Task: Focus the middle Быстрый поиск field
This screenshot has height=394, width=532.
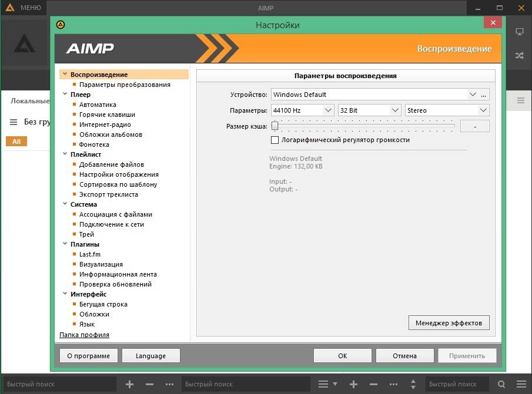Action: [246, 384]
